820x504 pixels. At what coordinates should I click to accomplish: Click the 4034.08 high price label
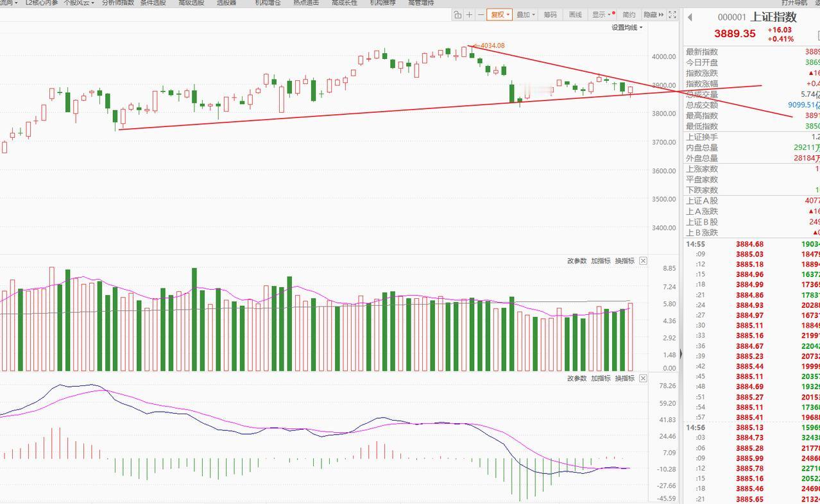pyautogui.click(x=492, y=46)
